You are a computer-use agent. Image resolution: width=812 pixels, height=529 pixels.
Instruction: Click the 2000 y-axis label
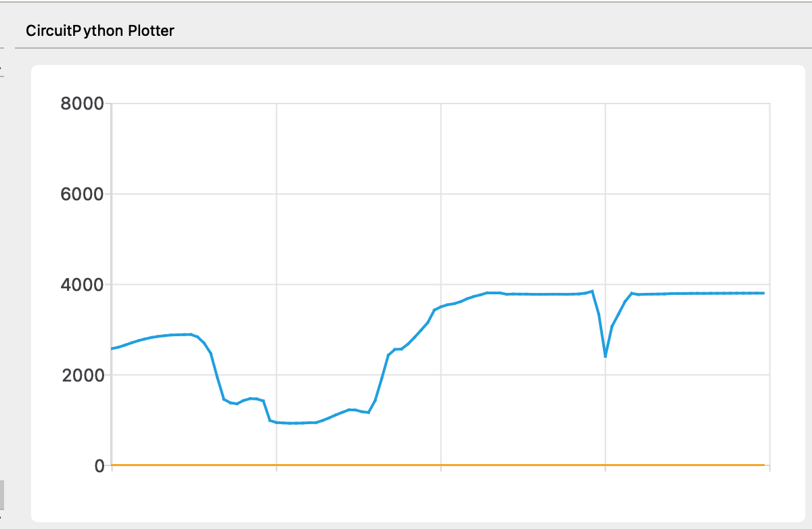(x=81, y=375)
